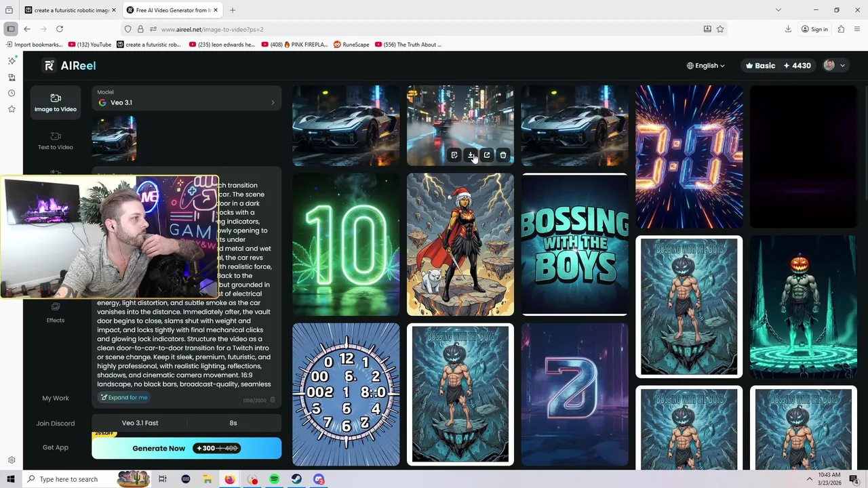
Task: Open Firefox sidebar history clock icon
Action: click(12, 93)
